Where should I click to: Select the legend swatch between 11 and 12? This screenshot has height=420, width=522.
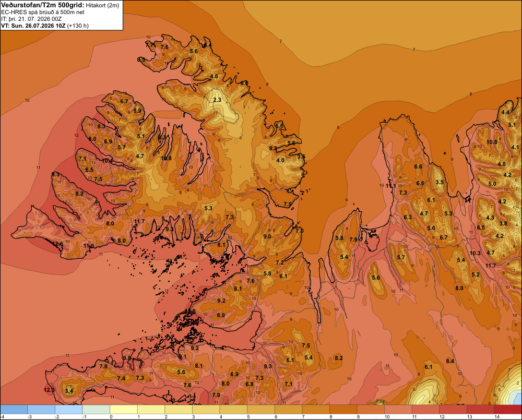tap(425, 410)
